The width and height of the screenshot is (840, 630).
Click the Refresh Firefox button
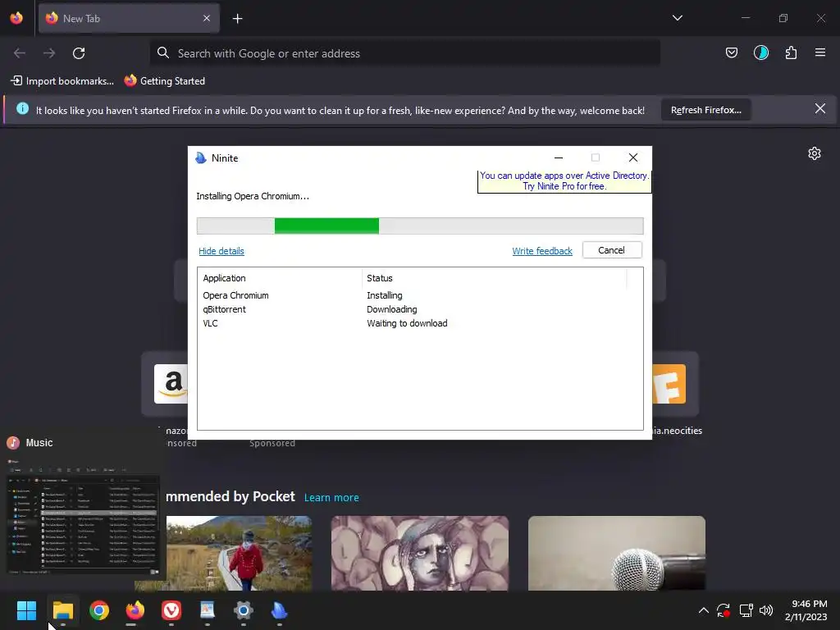coord(705,110)
